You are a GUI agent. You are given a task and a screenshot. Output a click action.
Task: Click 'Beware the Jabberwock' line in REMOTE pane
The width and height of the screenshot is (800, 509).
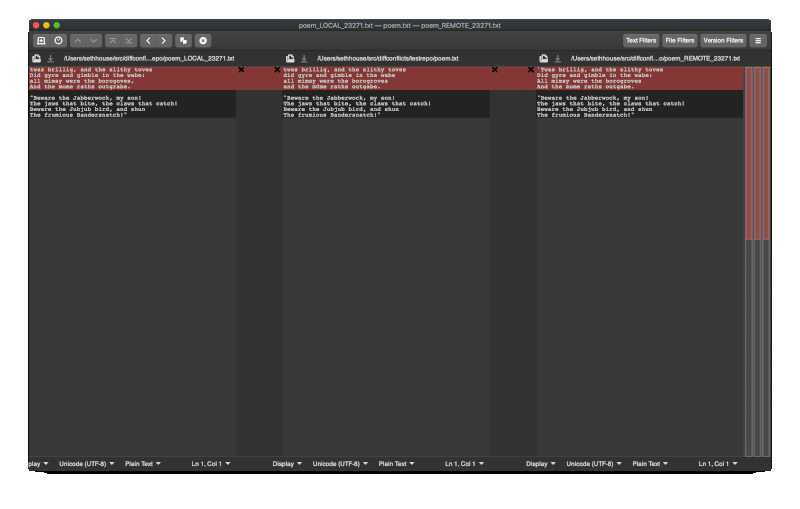[592, 98]
